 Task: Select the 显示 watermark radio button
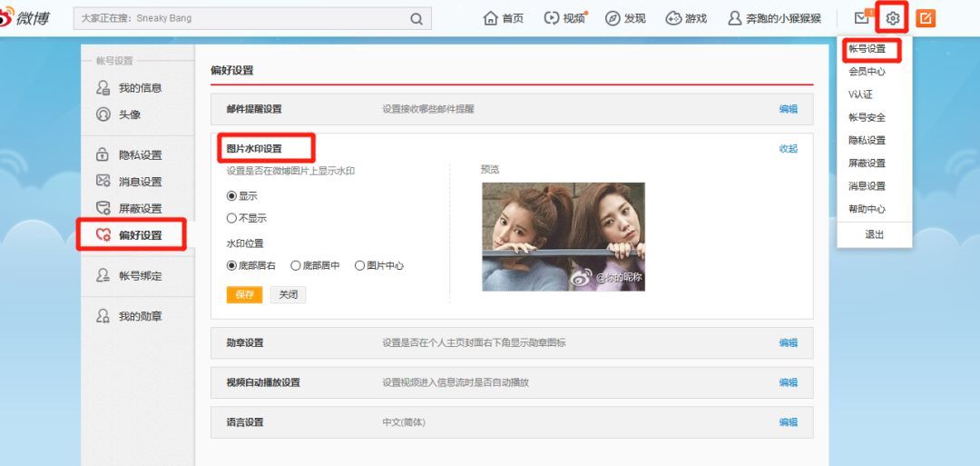coord(231,195)
